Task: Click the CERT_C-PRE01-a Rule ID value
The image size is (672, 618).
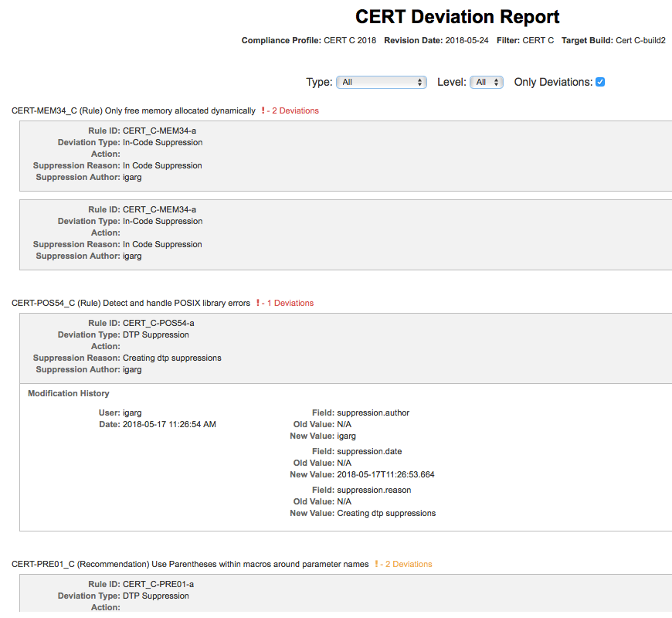Action: pos(158,584)
